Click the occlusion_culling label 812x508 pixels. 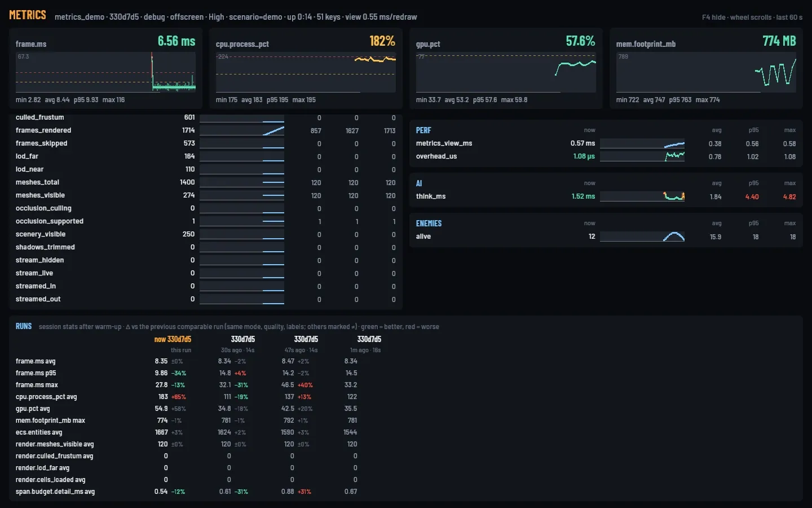[43, 208]
